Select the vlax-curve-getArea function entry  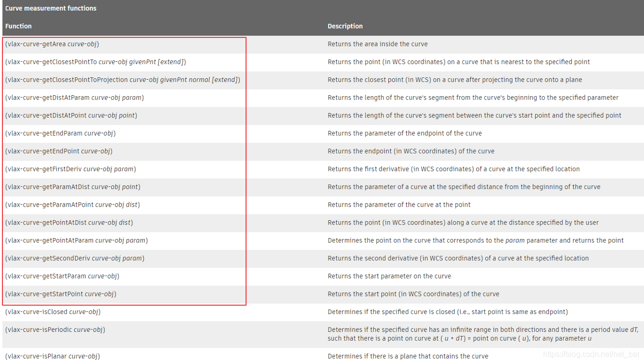[x=52, y=44]
